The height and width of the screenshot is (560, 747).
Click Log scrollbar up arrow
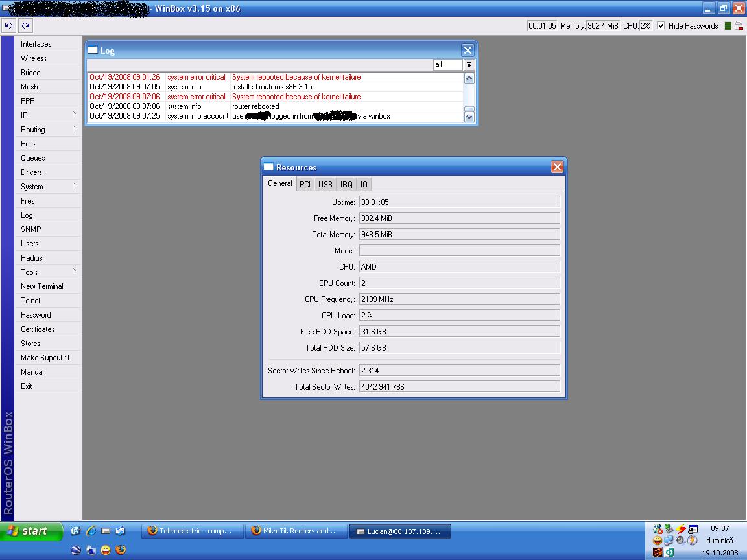(x=469, y=78)
